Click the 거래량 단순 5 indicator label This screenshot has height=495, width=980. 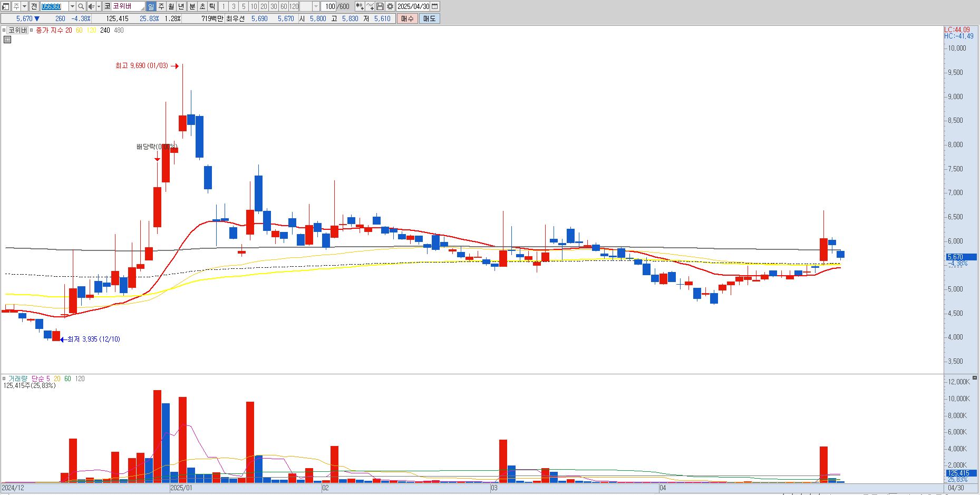point(29,379)
